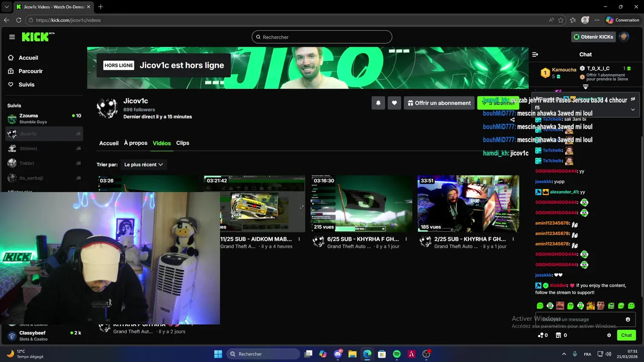The width and height of the screenshot is (644, 362).
Task: Open Classybeef channel in sidebar
Action: click(x=44, y=336)
